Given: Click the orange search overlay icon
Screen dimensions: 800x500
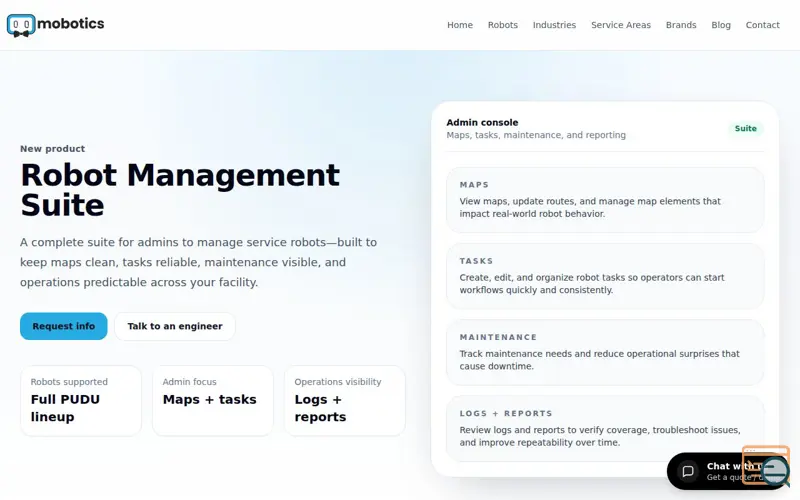Looking at the screenshot, I should point(766,465).
